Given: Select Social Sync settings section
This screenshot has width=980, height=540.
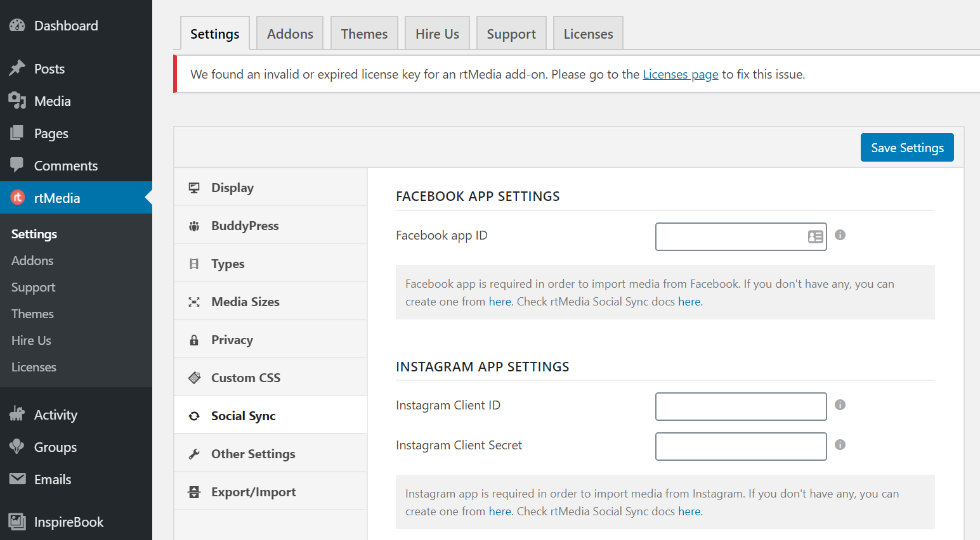Looking at the screenshot, I should point(271,415).
